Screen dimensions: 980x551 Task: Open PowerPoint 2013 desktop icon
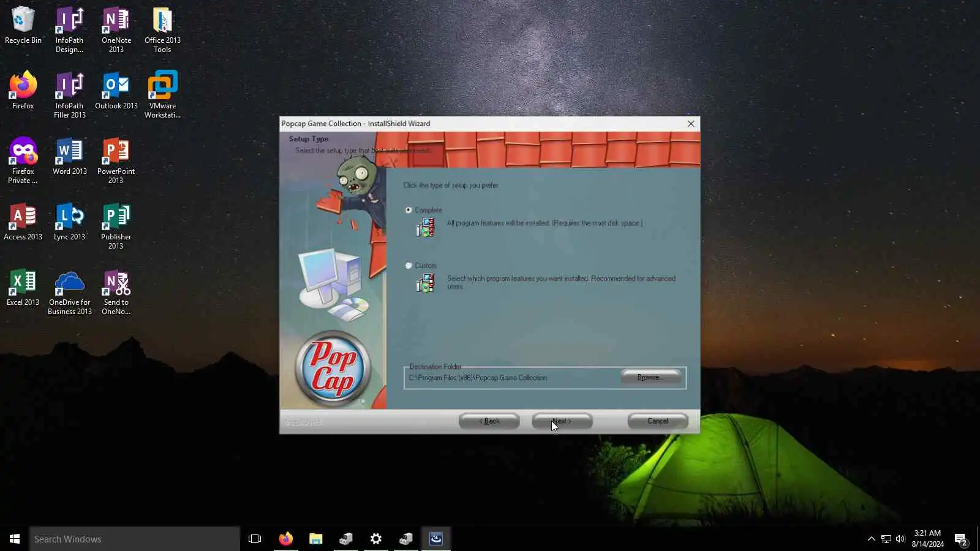116,160
